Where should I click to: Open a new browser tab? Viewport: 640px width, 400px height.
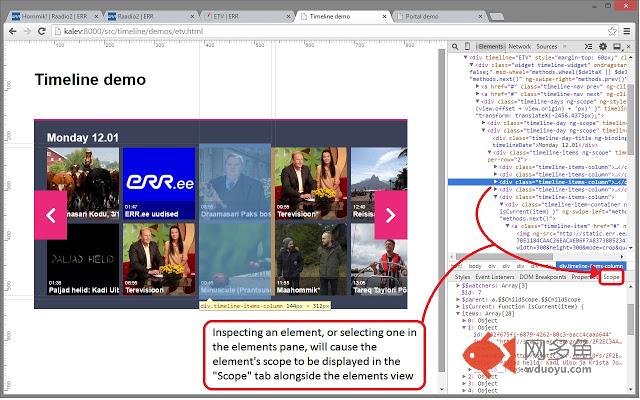(x=496, y=17)
